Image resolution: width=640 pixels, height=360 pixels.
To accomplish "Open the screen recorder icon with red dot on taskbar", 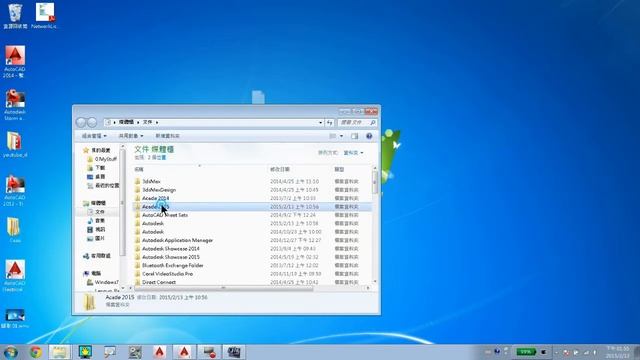I will coord(210,352).
